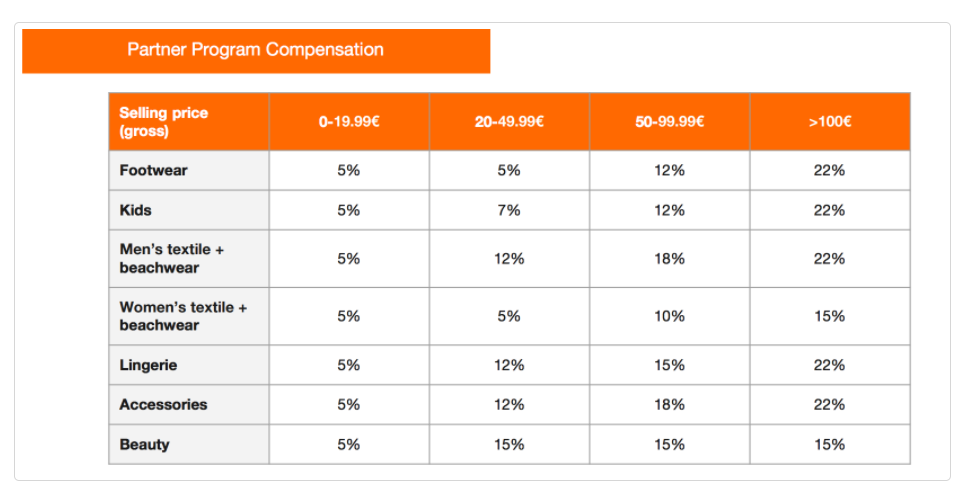Click Accessories' 12% cell under 20-49.99€
Viewport: 964px width, 492px height.
(509, 405)
